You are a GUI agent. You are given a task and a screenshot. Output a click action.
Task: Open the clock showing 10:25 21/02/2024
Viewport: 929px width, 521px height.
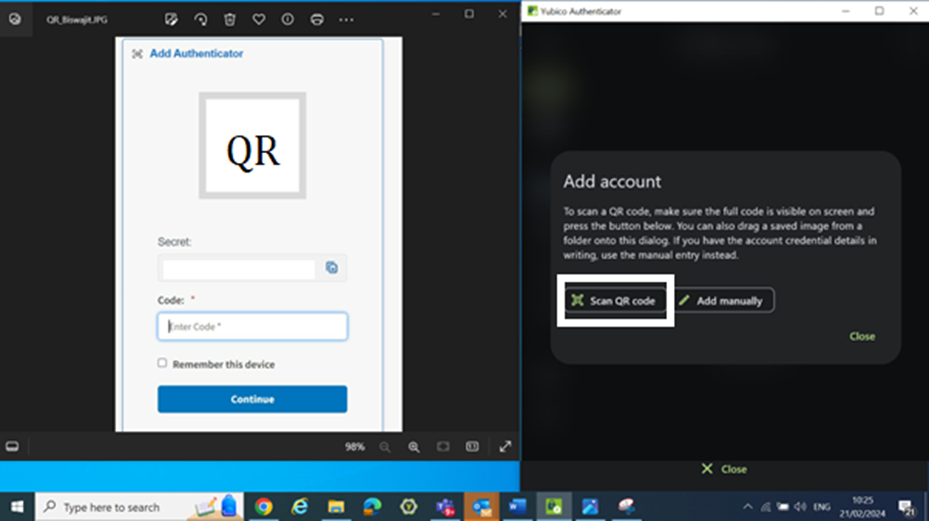tap(862, 507)
